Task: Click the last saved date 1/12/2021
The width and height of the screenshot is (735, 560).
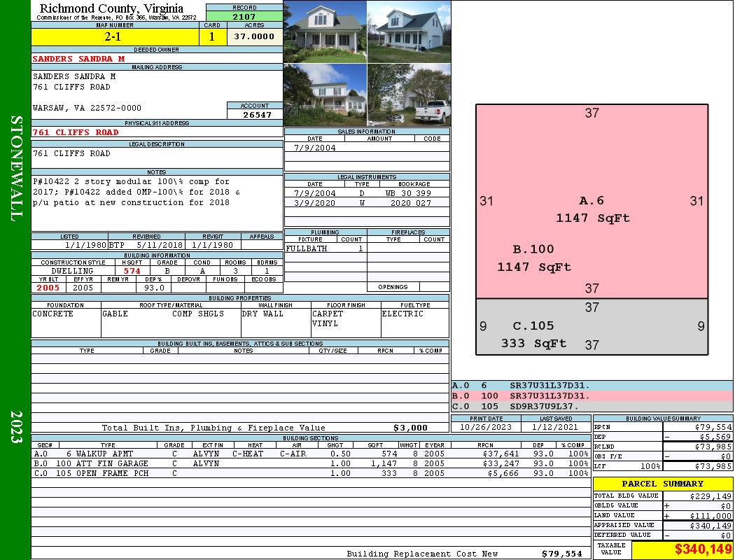Action: [x=556, y=428]
